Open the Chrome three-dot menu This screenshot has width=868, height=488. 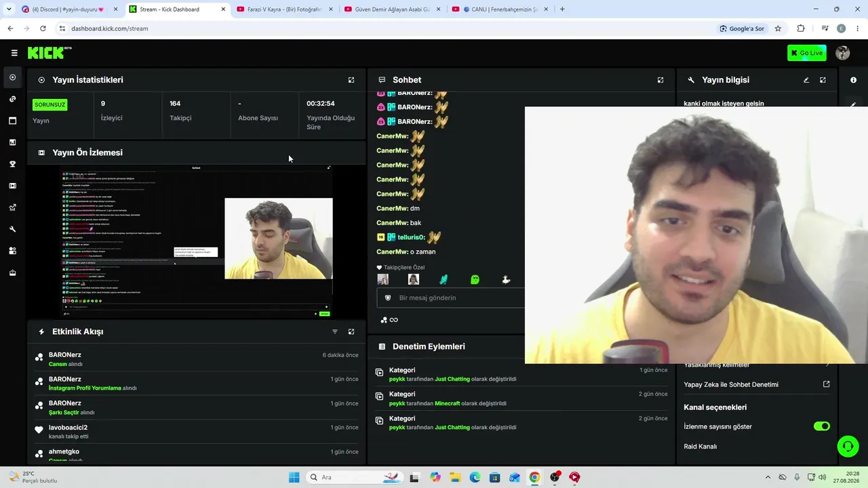(x=857, y=28)
